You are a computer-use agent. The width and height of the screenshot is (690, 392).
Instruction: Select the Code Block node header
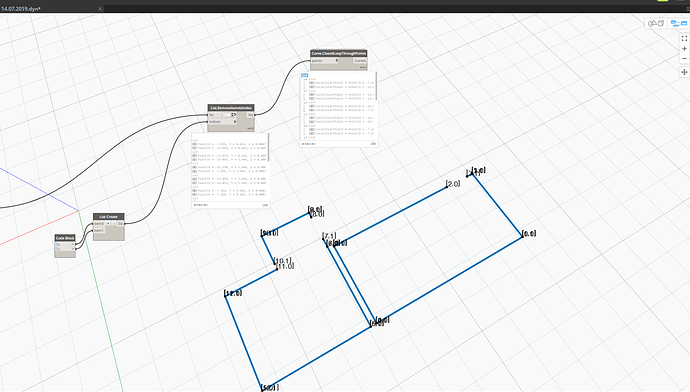click(65, 238)
